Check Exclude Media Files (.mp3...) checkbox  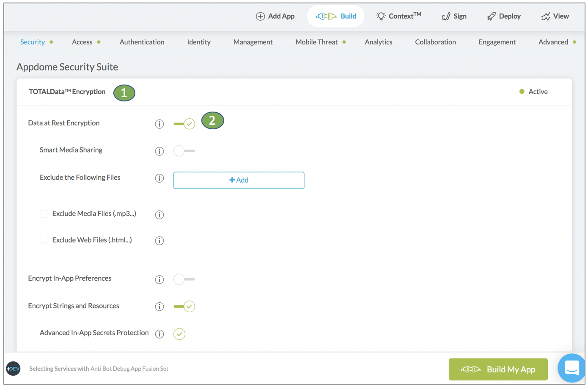[x=44, y=214]
